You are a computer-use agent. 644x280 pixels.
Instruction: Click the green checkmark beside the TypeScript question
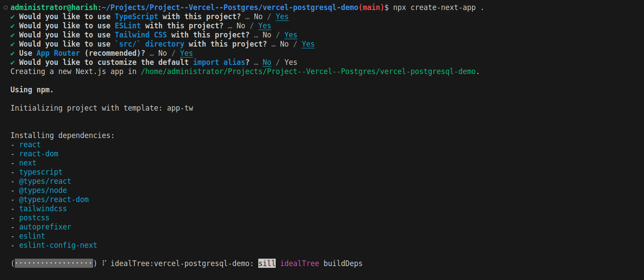click(x=13, y=17)
